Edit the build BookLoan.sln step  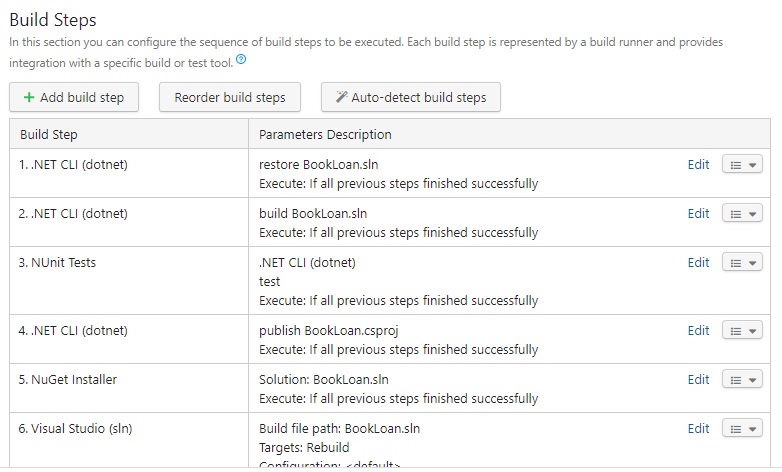click(x=698, y=214)
